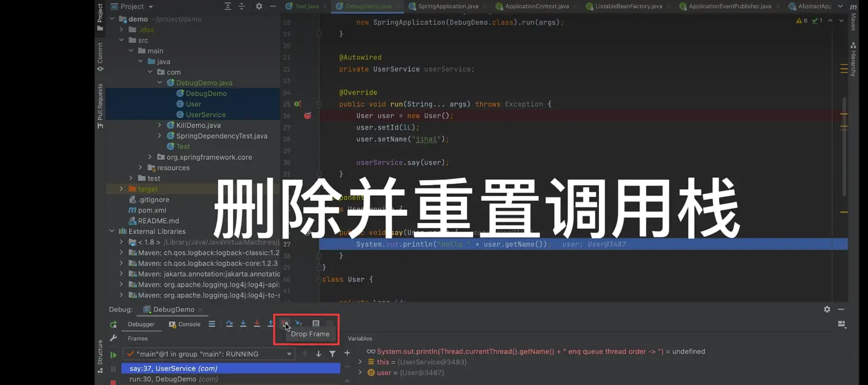
Task: Resume program with the green play icon
Action: point(113,355)
